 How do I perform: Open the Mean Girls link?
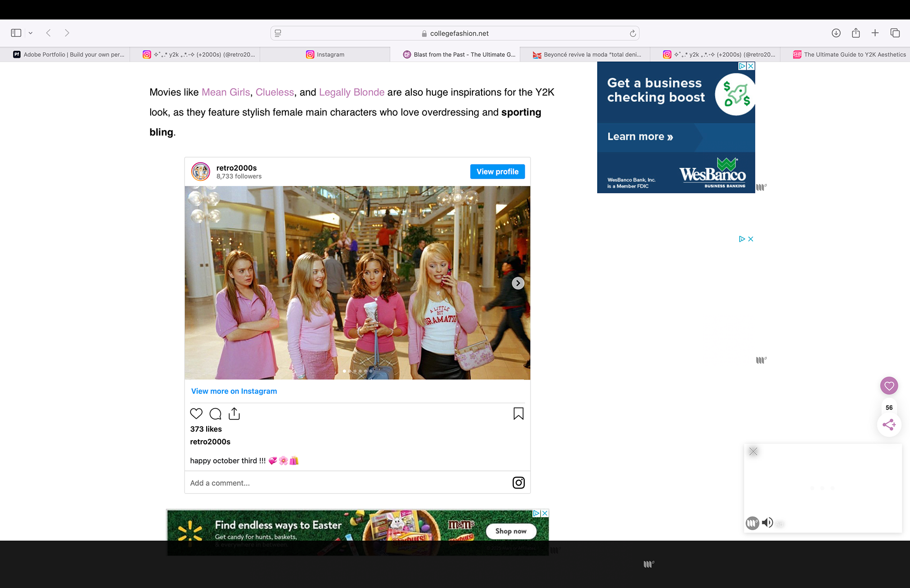(226, 92)
